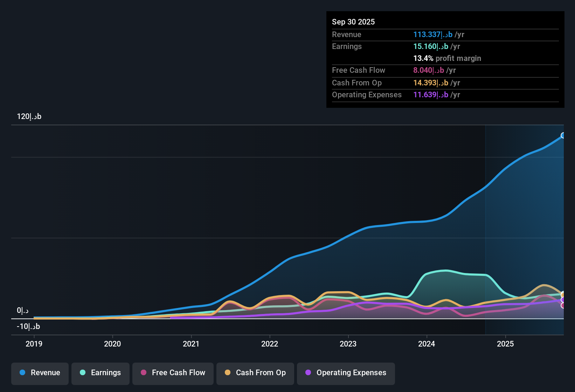575x392 pixels.
Task: Click the teal Earnings dot in legend
Action: point(82,373)
